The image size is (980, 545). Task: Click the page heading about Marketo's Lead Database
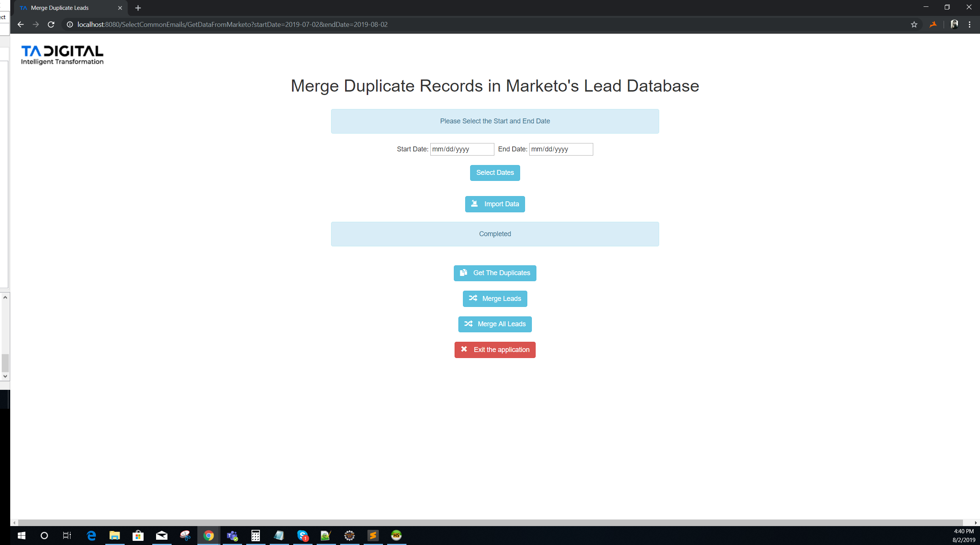[495, 86]
